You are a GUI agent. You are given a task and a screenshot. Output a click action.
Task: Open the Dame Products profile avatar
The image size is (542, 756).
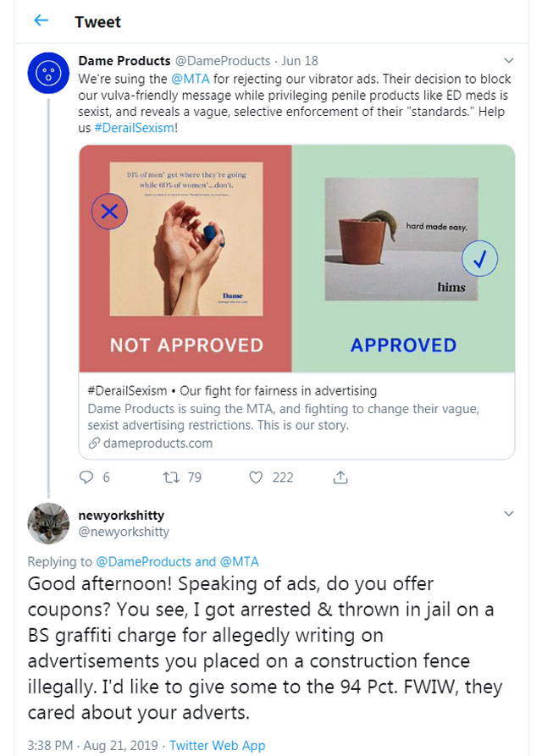(48, 73)
